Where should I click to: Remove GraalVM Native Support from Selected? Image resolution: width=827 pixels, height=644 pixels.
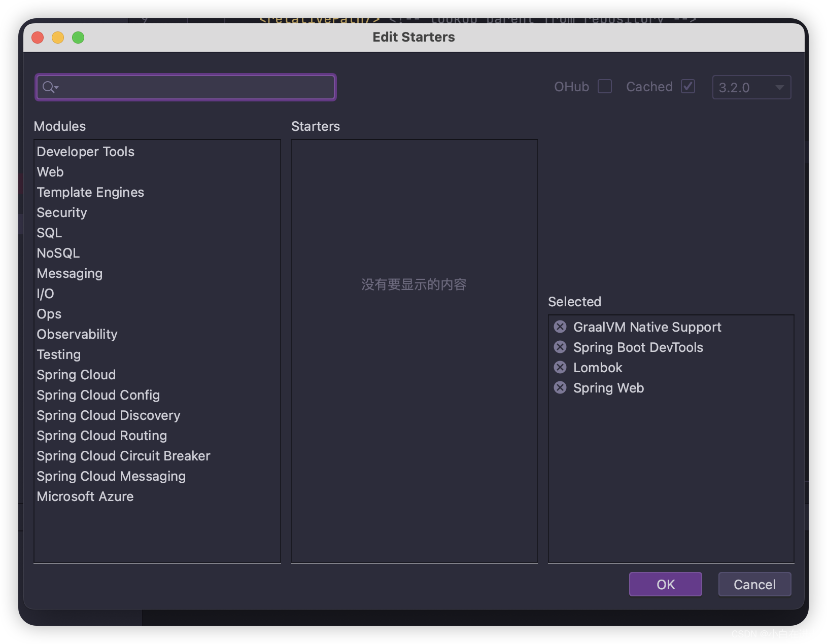[x=560, y=327]
